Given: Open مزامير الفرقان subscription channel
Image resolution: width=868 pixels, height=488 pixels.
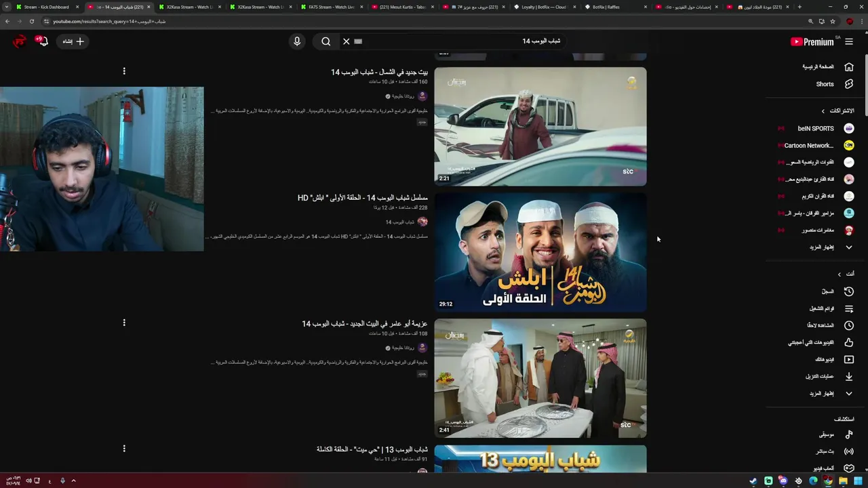Looking at the screenshot, I should click(x=816, y=213).
